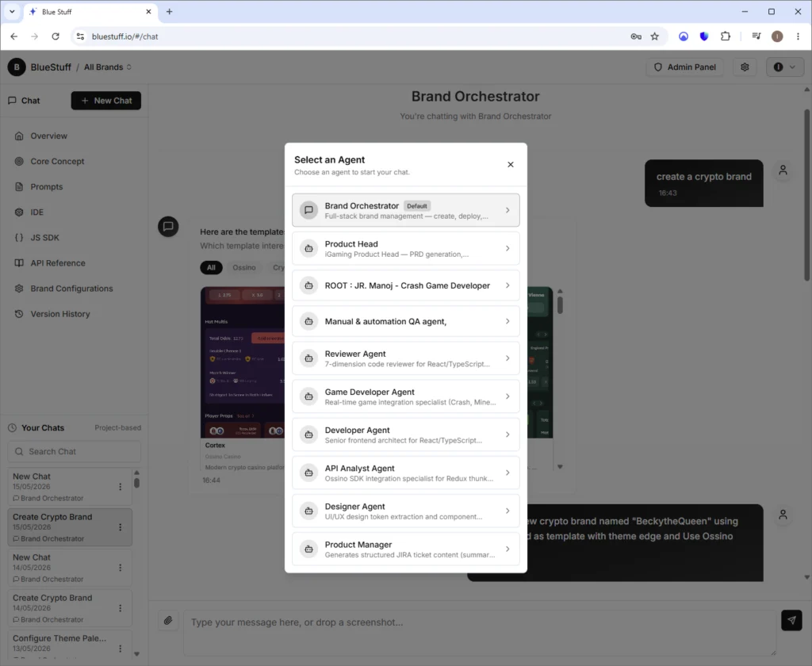Select the All template filter
This screenshot has height=666, width=812.
pos(211,268)
